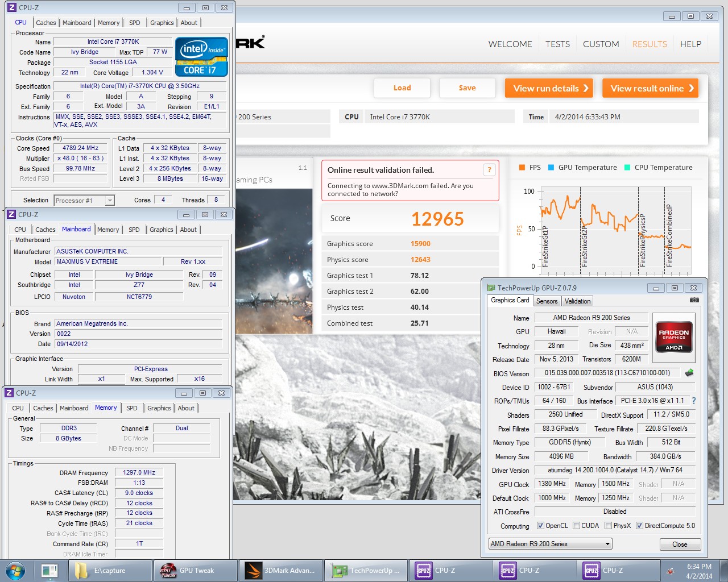Open the AMD Radeon R9 200 Series dropdown
Screen dimensions: 728x582
click(550, 544)
